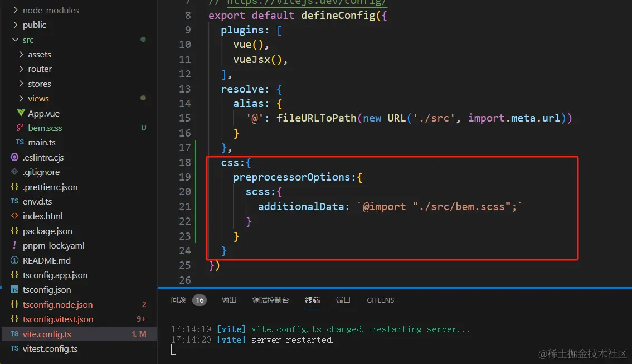The height and width of the screenshot is (364, 632).
Task: Open .eslintrc.cjs file
Action: click(43, 157)
